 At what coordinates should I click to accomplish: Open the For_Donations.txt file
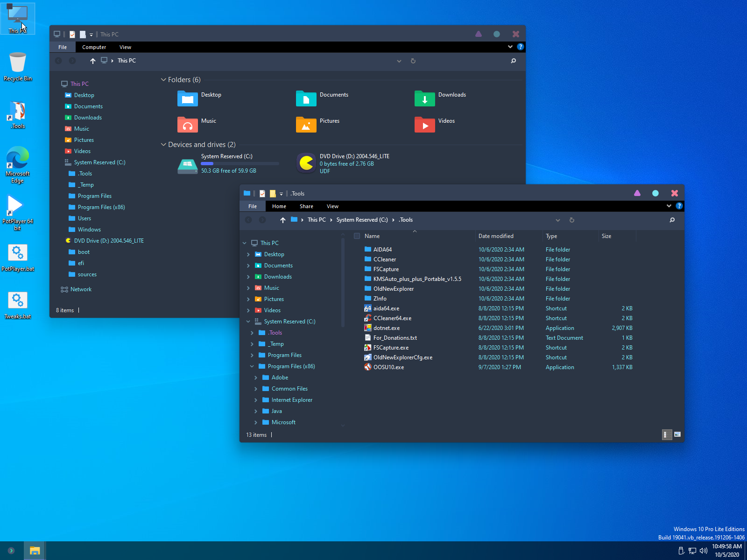395,337
